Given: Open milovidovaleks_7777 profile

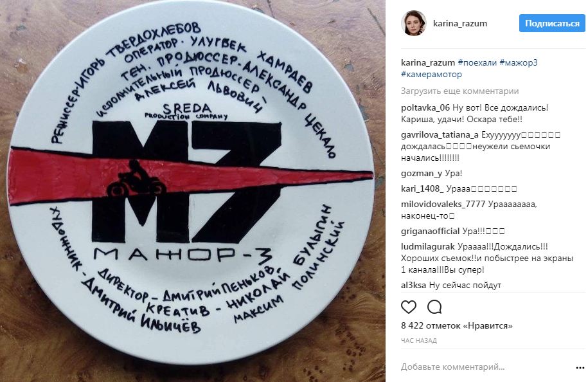Looking at the screenshot, I should (443, 205).
